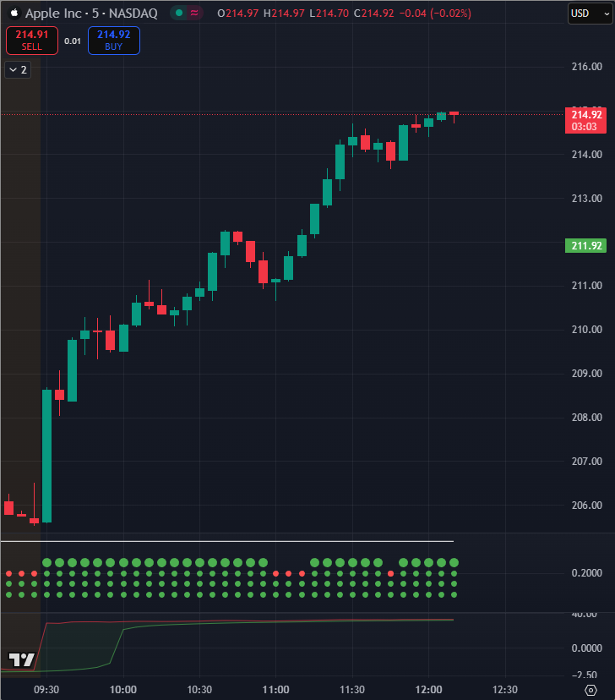Click the 206.00 price scale label
This screenshot has height=700, width=615.
point(586,506)
